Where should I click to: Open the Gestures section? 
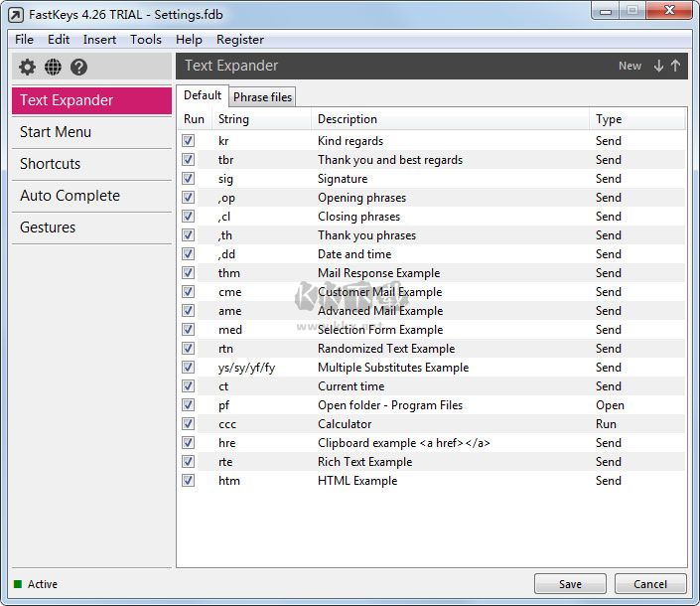48,227
